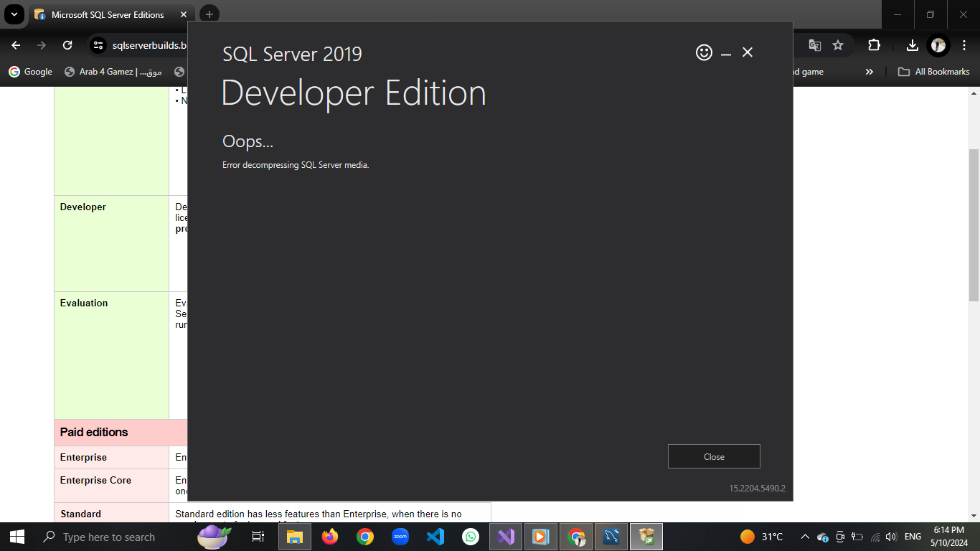Open Visual Studio Code from taskbar
The height and width of the screenshot is (551, 980).
coord(435,537)
